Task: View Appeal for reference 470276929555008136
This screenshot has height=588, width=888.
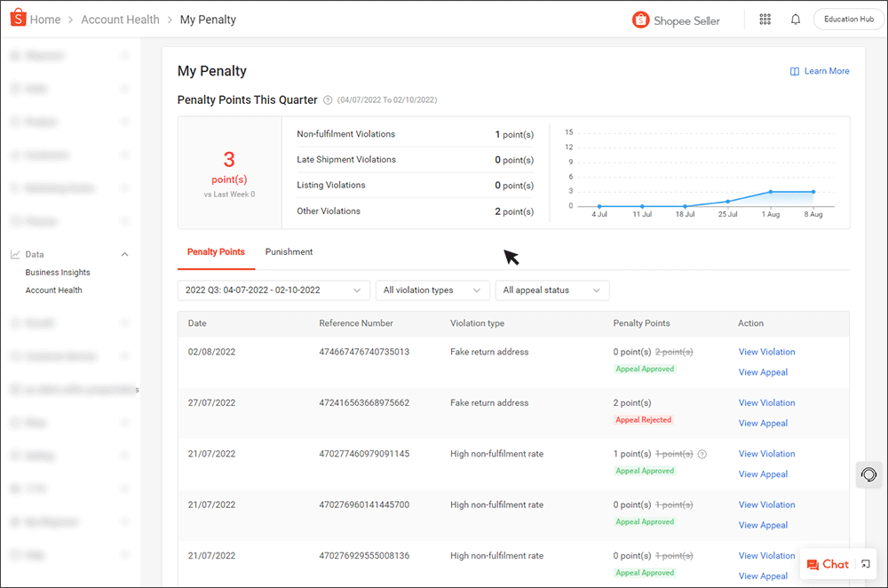Action: (763, 576)
